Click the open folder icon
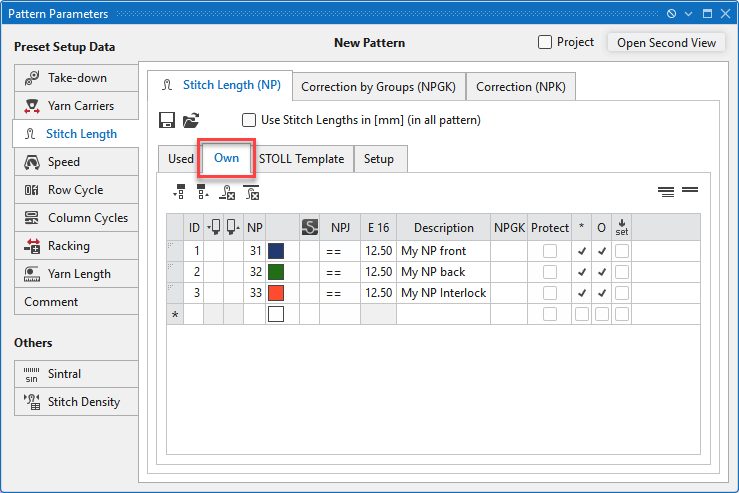Image resolution: width=739 pixels, height=493 pixels. (190, 120)
